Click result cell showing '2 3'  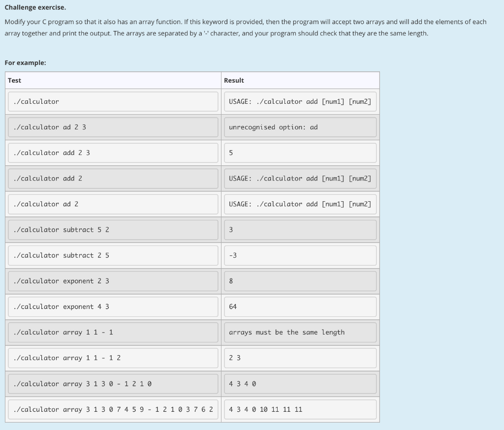coord(300,358)
